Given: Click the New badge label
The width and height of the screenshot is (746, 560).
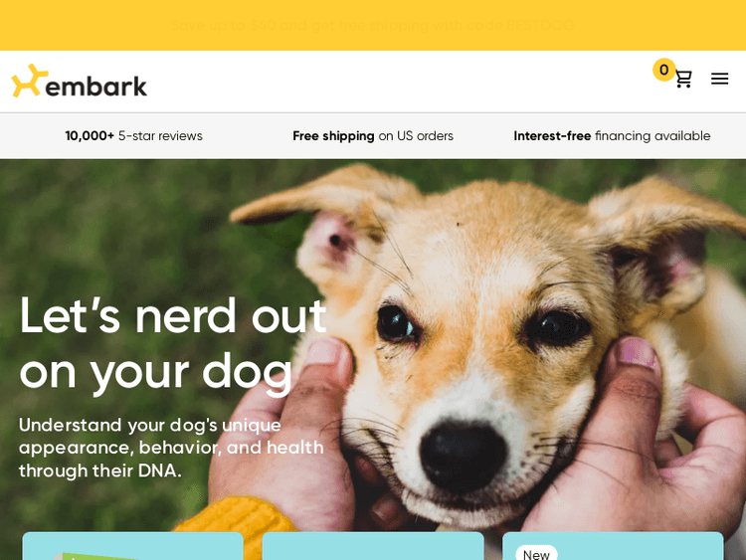Looking at the screenshot, I should tap(536, 554).
